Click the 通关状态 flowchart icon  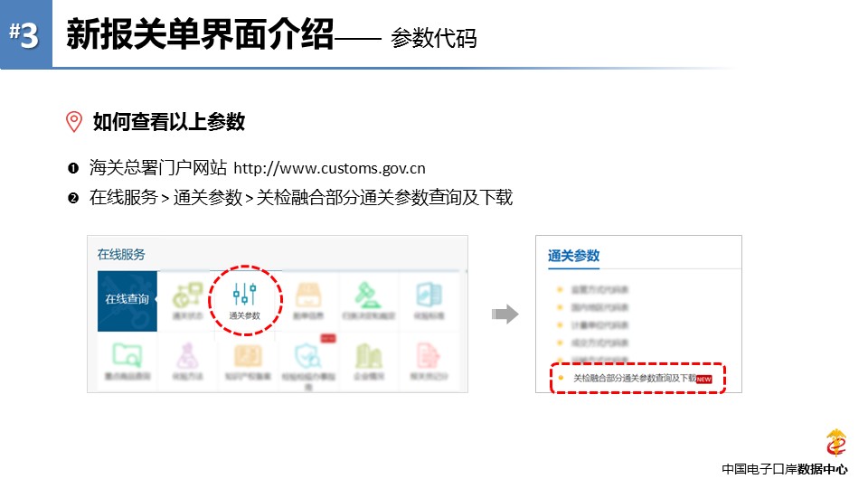[187, 295]
